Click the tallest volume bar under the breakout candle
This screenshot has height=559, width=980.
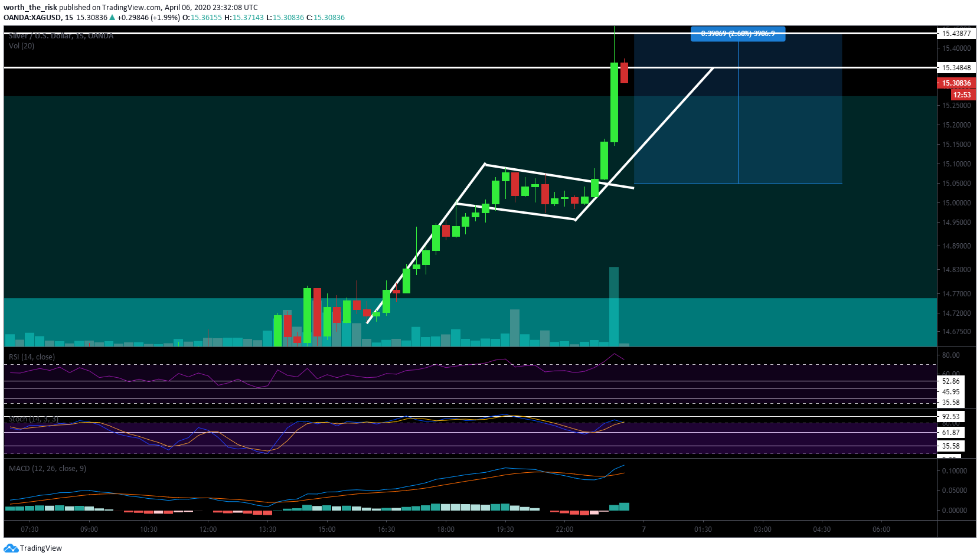coord(614,306)
